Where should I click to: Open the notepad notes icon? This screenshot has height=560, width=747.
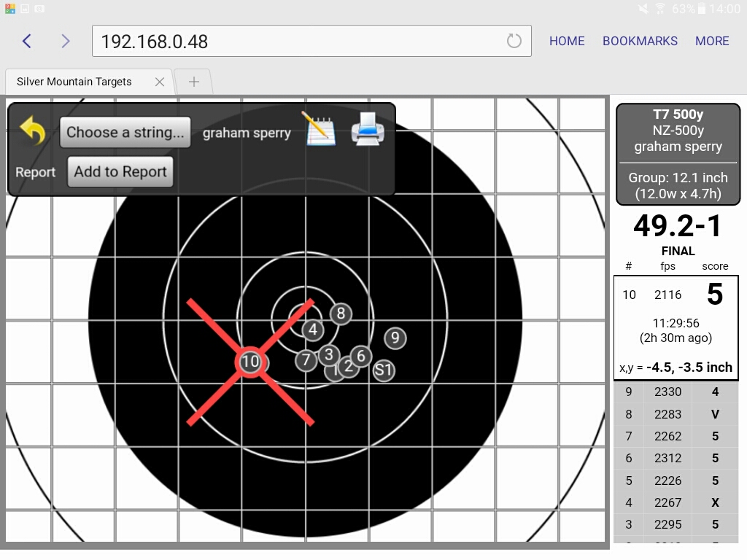[x=318, y=128]
